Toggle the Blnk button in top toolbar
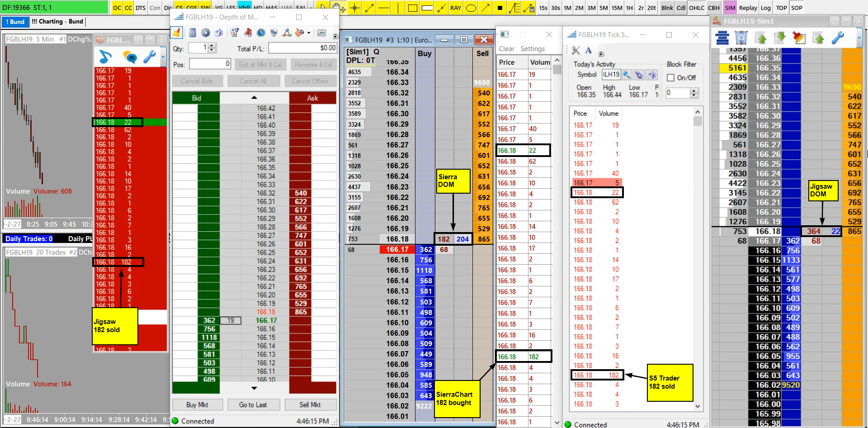This screenshot has height=428, width=868. point(667,8)
